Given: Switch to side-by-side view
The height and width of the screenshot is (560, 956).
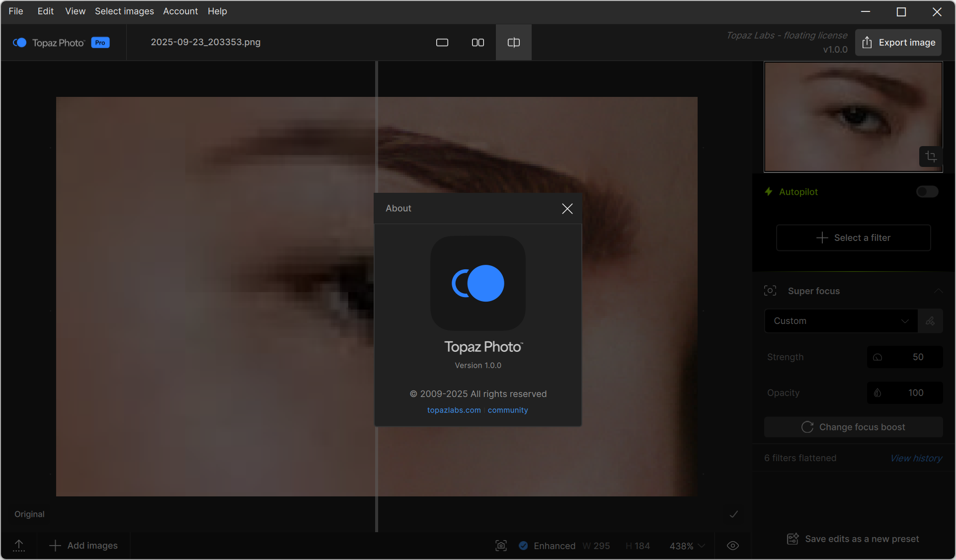Looking at the screenshot, I should 478,43.
